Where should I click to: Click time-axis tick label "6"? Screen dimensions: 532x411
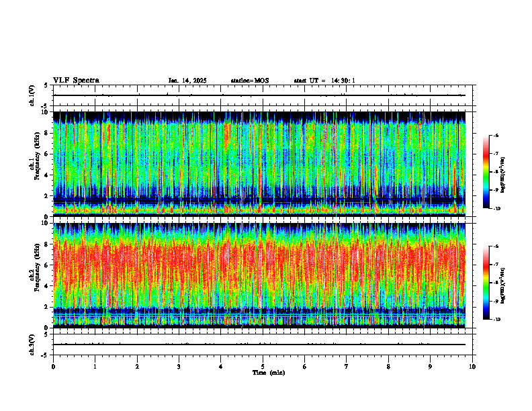tap(305, 367)
